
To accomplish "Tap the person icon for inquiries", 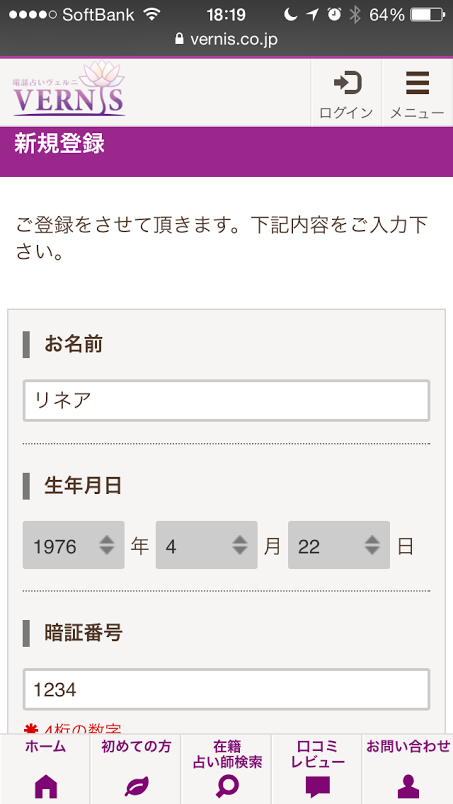I will coord(408,786).
